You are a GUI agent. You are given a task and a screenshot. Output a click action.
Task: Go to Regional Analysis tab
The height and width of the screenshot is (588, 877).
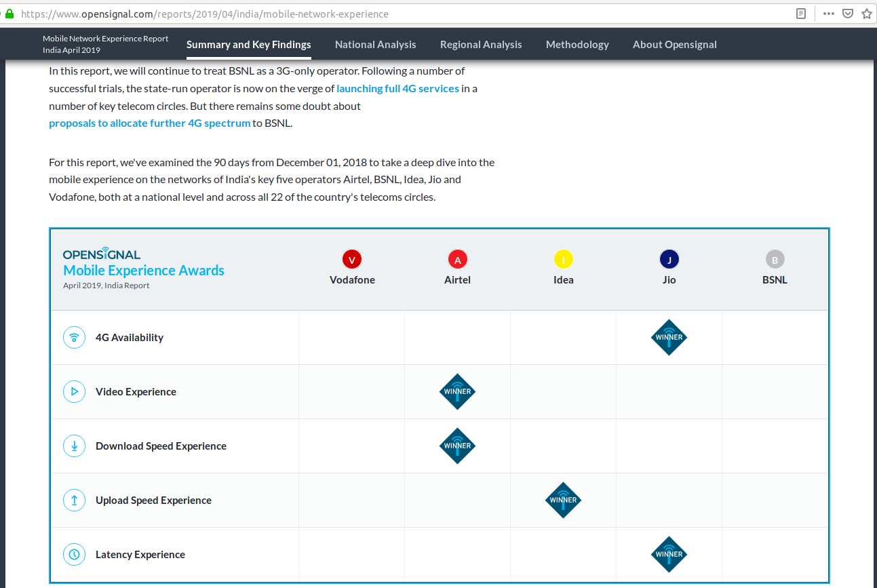click(x=481, y=45)
